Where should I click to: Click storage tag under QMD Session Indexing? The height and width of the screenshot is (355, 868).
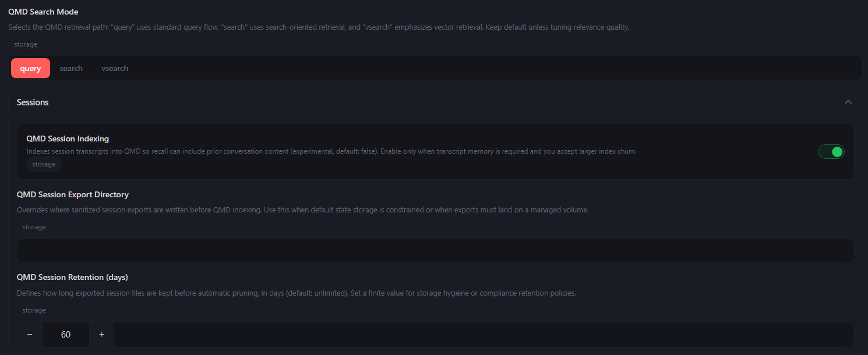44,164
